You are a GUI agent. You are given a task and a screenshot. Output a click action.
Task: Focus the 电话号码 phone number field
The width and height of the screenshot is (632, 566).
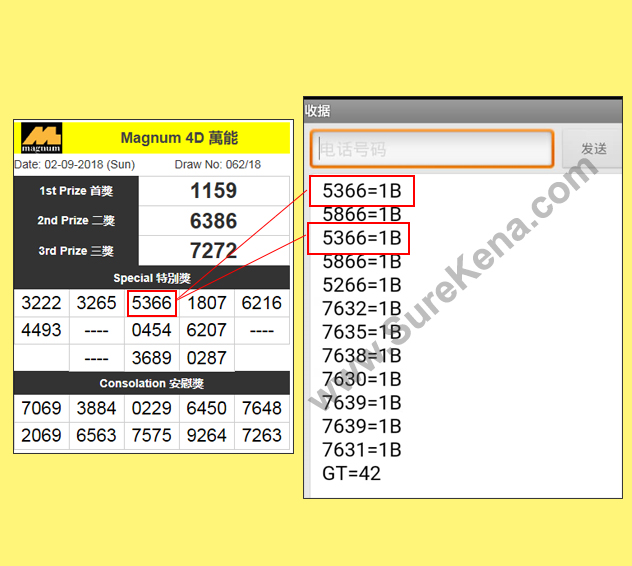tap(432, 149)
